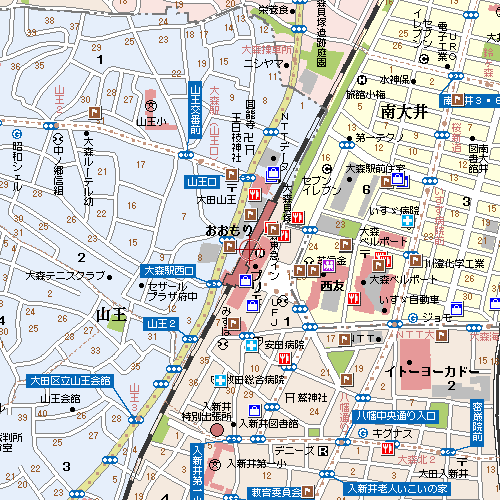Select the shopping bag icon near 入新井図書館
This screenshot has width=500, height=500.
254,410
